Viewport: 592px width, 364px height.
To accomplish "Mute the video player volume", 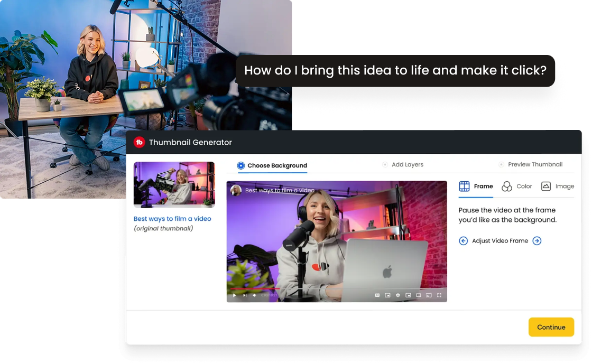I will tap(254, 295).
